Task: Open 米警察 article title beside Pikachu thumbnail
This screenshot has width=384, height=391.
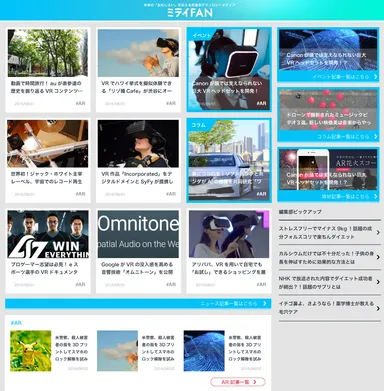Action: 71,348
